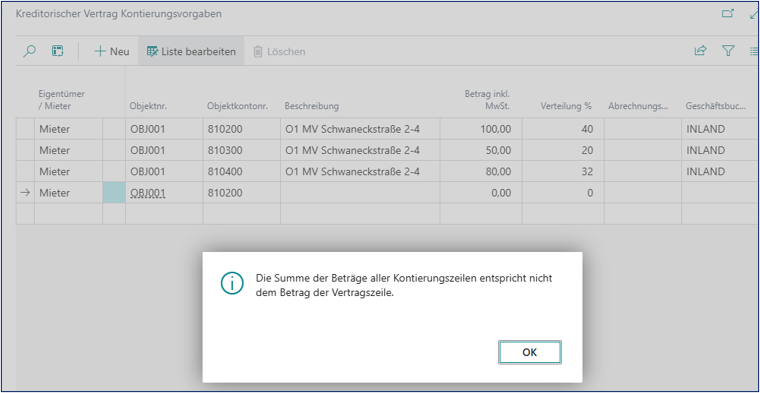Create a new line with Neu
Viewport: 760px width, 393px height.
pyautogui.click(x=112, y=51)
